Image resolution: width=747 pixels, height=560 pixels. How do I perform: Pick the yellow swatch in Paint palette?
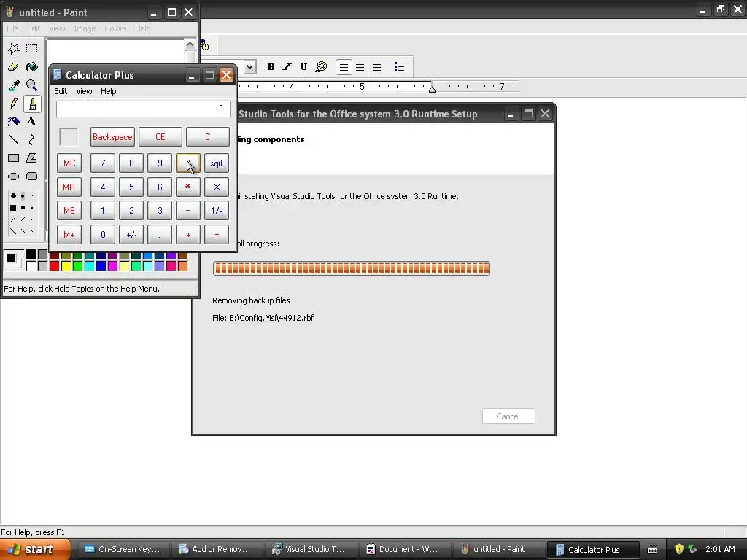pos(66,265)
